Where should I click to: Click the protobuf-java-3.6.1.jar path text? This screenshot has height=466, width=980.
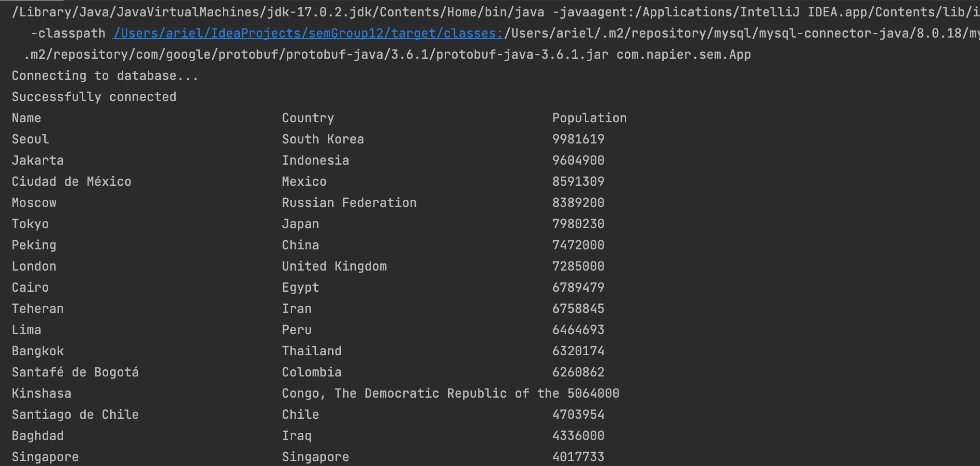tap(522, 54)
